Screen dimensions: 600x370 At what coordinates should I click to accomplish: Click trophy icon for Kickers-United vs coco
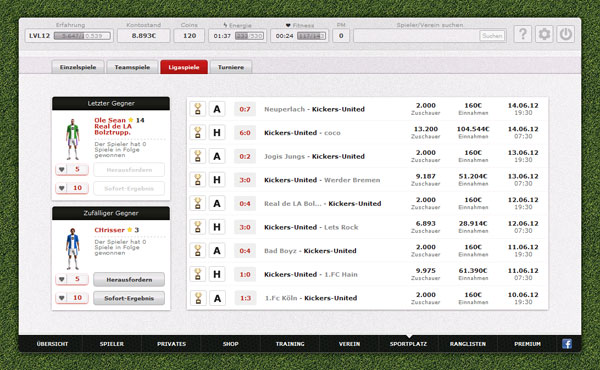pyautogui.click(x=198, y=133)
